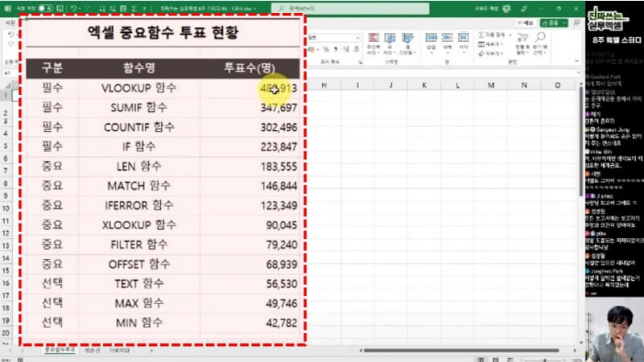Screen dimensions: 644x362
Task: Open the 파일 ribbon tab
Action: (x=10, y=23)
